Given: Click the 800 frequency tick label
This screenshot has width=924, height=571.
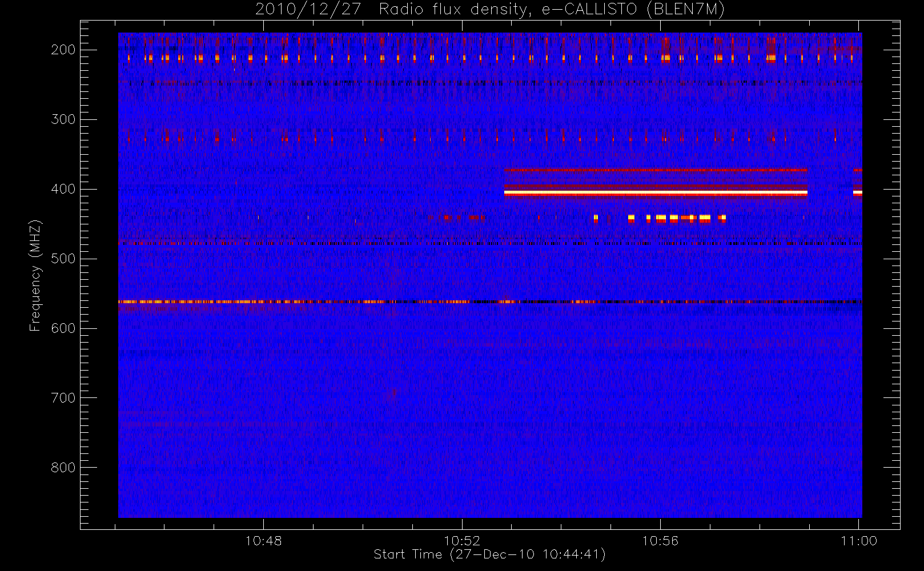Looking at the screenshot, I should point(63,468).
